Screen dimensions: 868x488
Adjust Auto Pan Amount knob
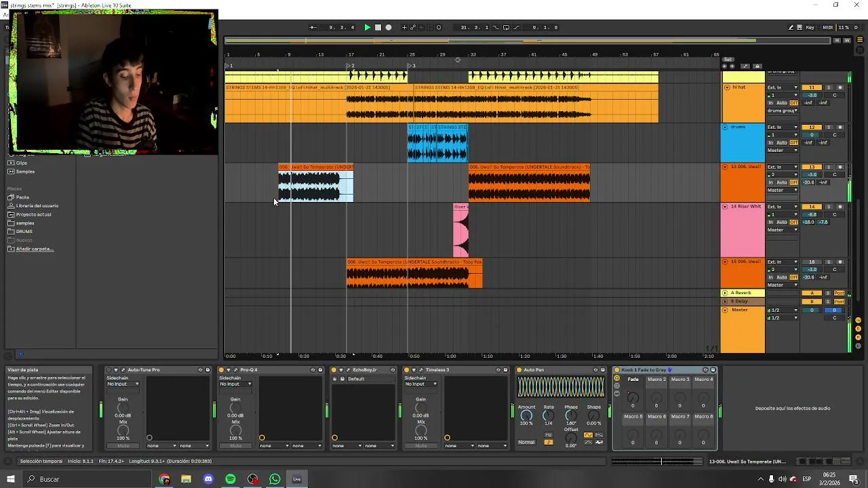pyautogui.click(x=526, y=415)
